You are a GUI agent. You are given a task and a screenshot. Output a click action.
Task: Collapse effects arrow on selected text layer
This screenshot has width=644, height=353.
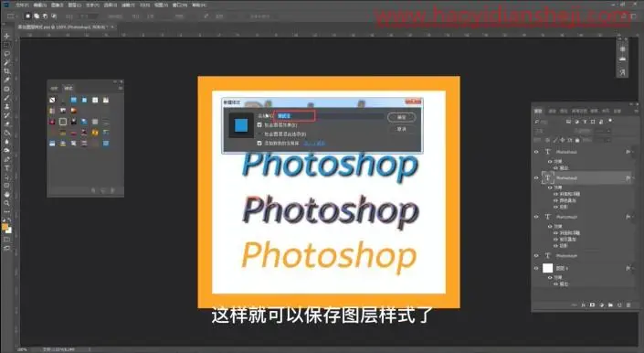tap(634, 178)
